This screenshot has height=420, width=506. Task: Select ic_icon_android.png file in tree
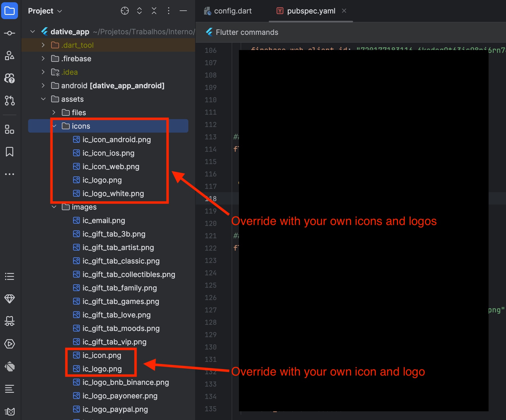coord(116,140)
